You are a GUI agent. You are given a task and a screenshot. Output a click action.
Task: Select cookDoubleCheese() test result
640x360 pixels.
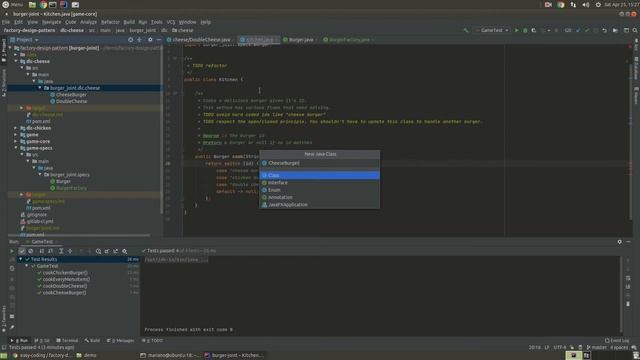65,286
